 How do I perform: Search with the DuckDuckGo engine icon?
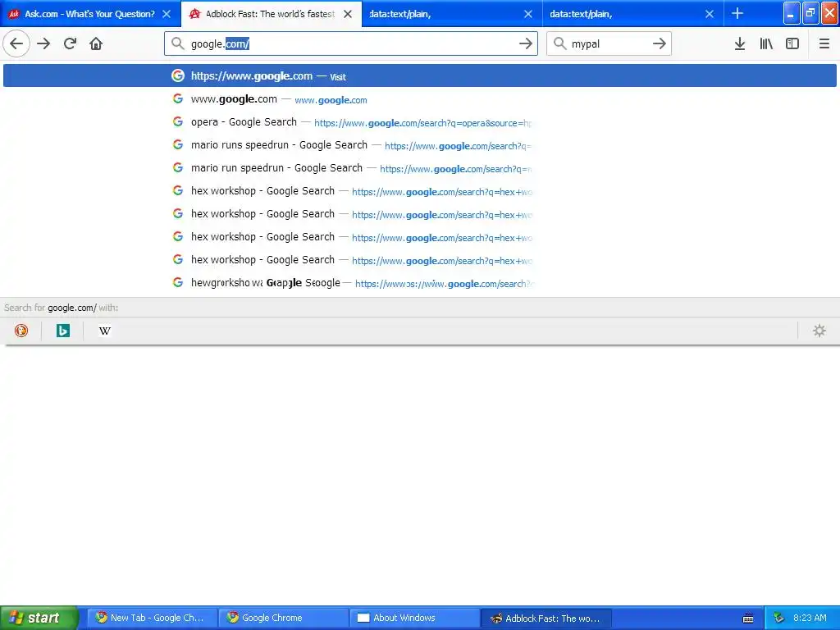point(21,331)
